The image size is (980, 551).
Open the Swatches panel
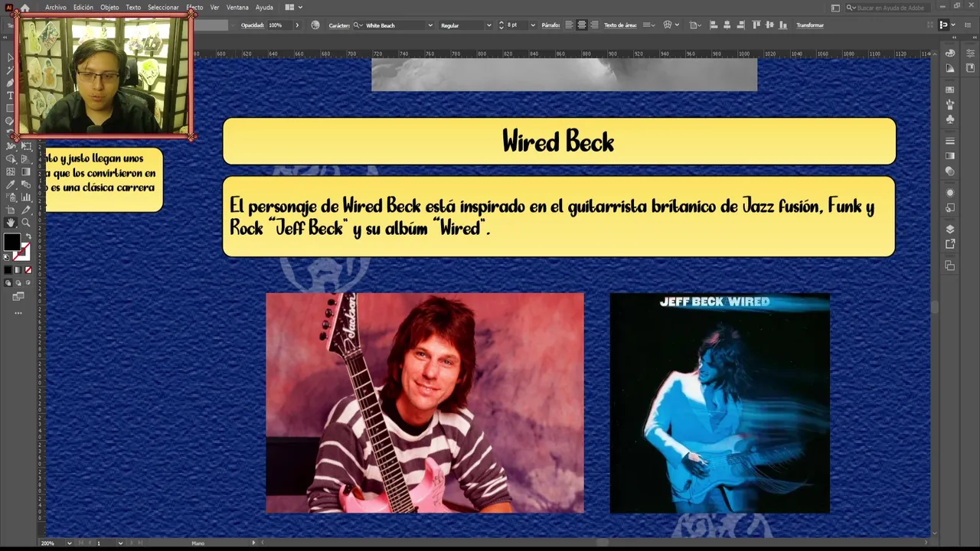tap(950, 90)
